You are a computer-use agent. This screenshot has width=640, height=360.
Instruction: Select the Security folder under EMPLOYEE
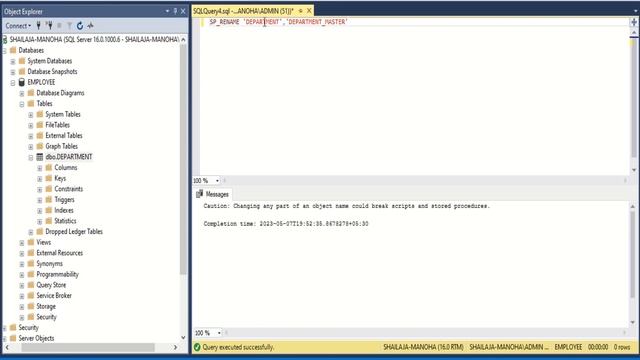point(47,317)
